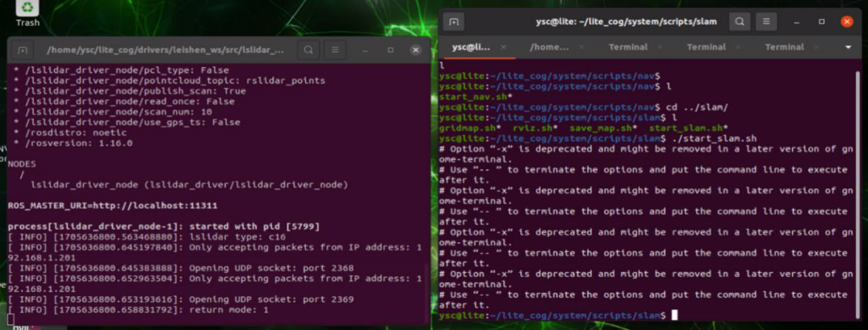The width and height of the screenshot is (868, 330).
Task: Click the start_slam.sh* file listing
Action: click(x=689, y=128)
